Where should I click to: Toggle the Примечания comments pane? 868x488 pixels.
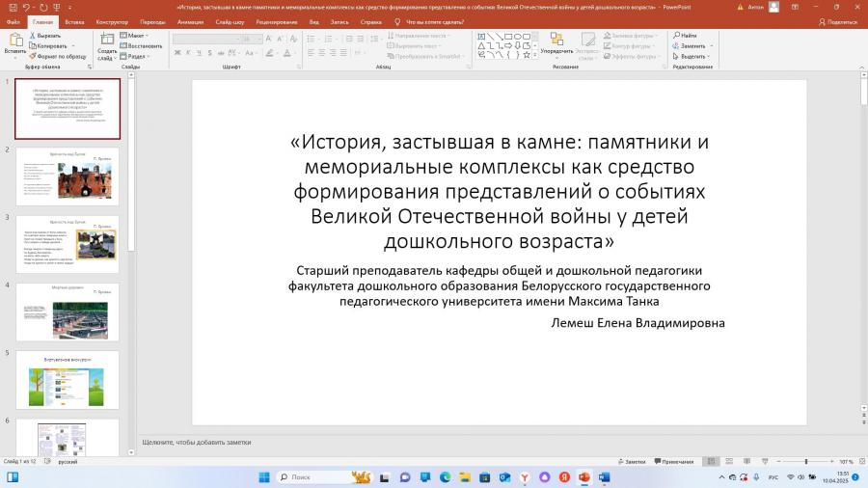click(x=674, y=461)
